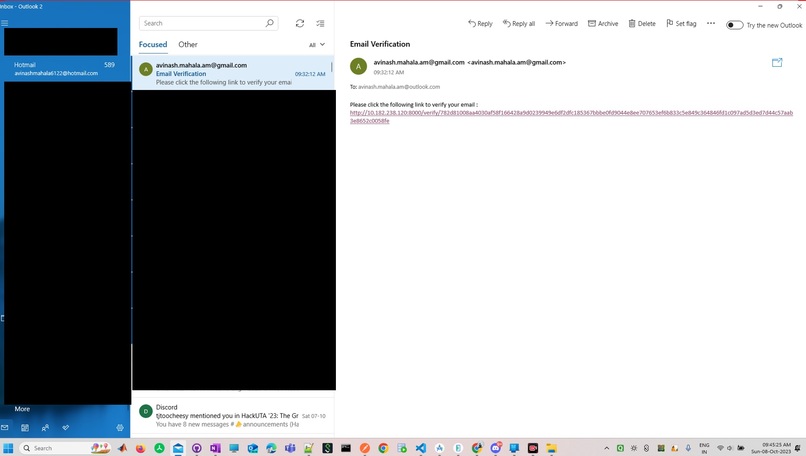Expand the All filter dropdown
The width and height of the screenshot is (806, 456).
click(317, 45)
